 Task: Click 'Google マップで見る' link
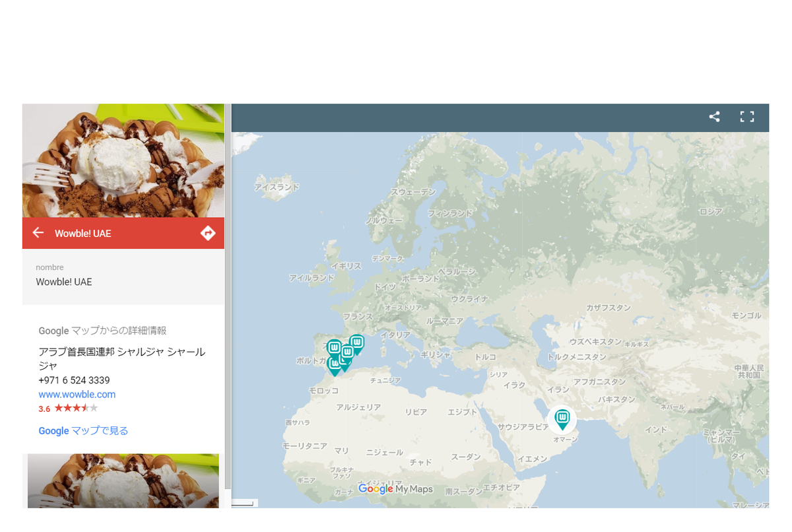(x=83, y=431)
